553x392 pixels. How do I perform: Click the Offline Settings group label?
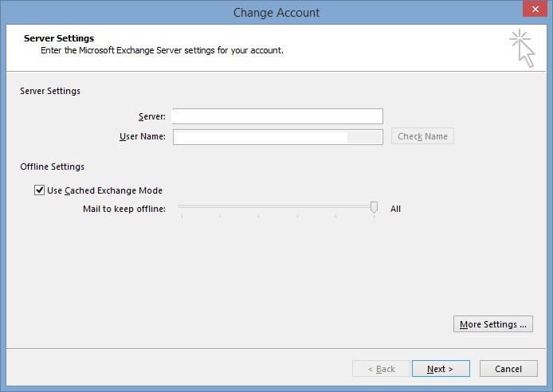[x=52, y=167]
